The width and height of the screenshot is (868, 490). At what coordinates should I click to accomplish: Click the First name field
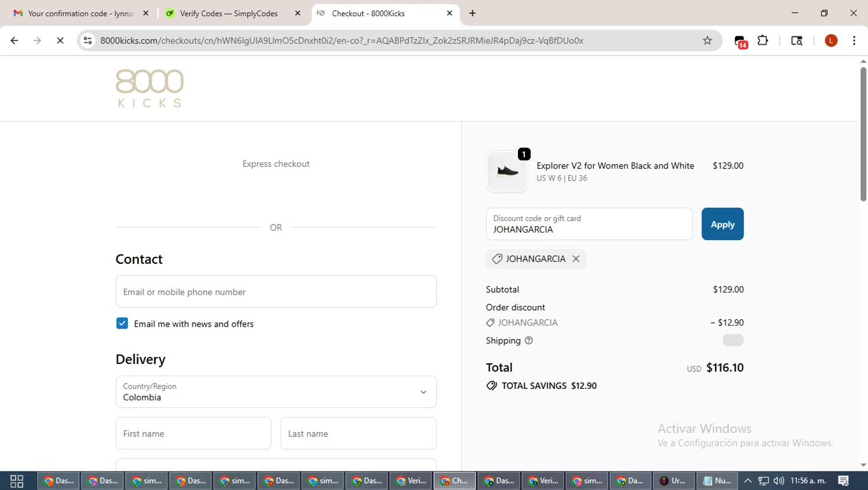(193, 433)
